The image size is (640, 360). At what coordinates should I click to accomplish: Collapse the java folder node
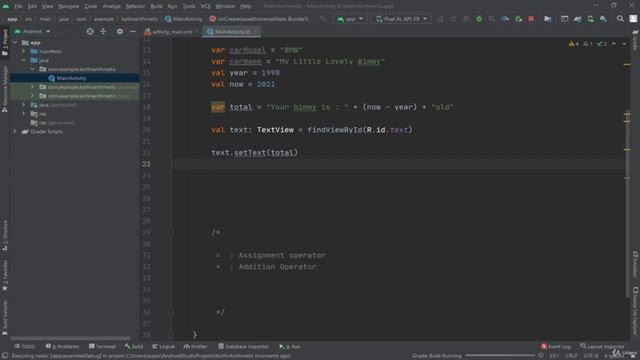point(24,60)
